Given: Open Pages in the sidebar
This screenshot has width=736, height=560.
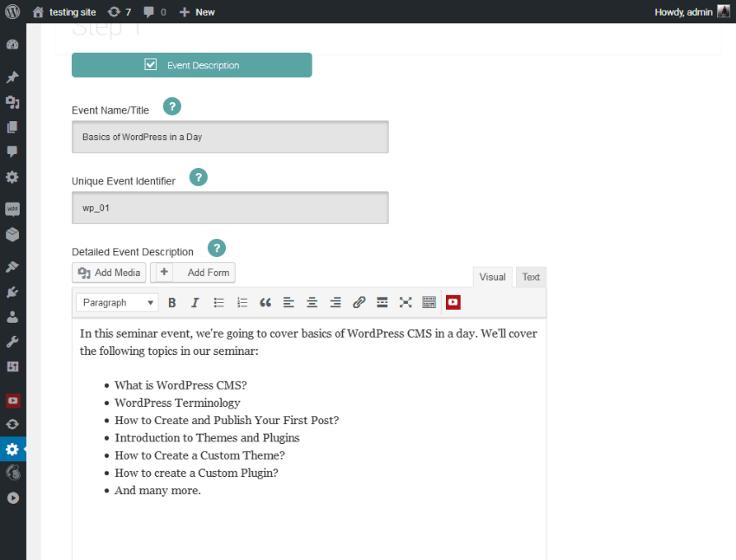Looking at the screenshot, I should click(13, 127).
